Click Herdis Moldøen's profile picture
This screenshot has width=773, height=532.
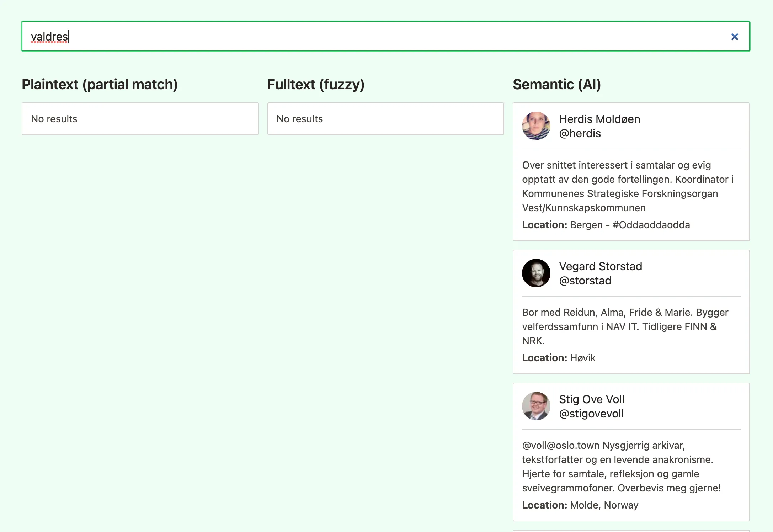point(536,126)
